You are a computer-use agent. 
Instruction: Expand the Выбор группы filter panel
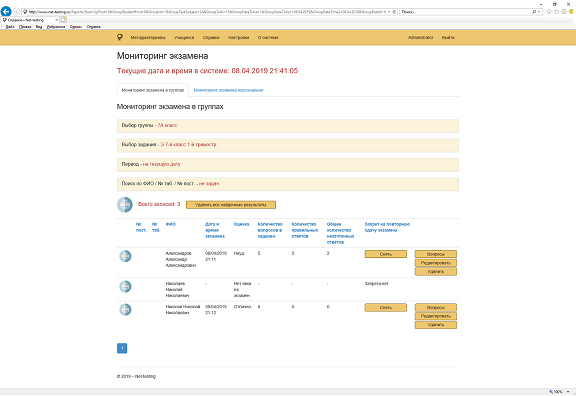pyautogui.click(x=288, y=126)
